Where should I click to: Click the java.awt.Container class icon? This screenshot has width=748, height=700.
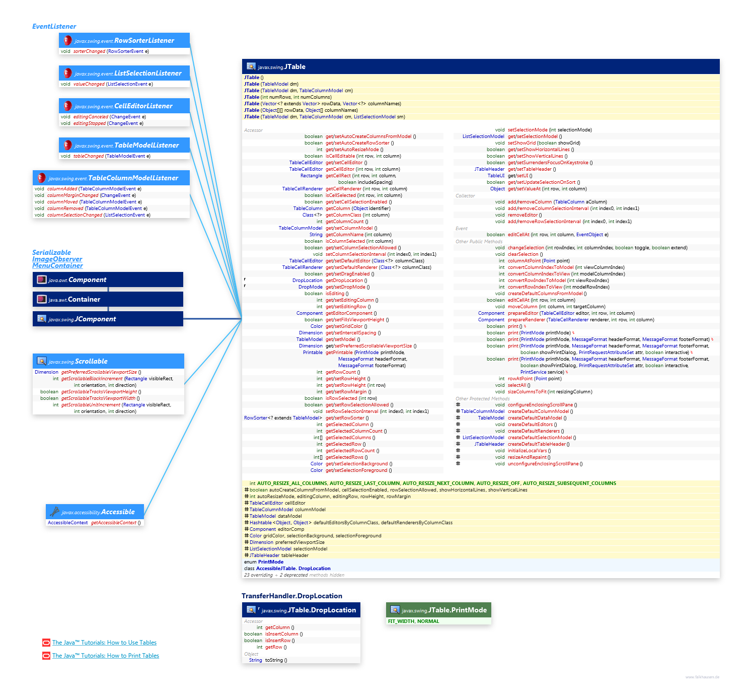coord(42,299)
